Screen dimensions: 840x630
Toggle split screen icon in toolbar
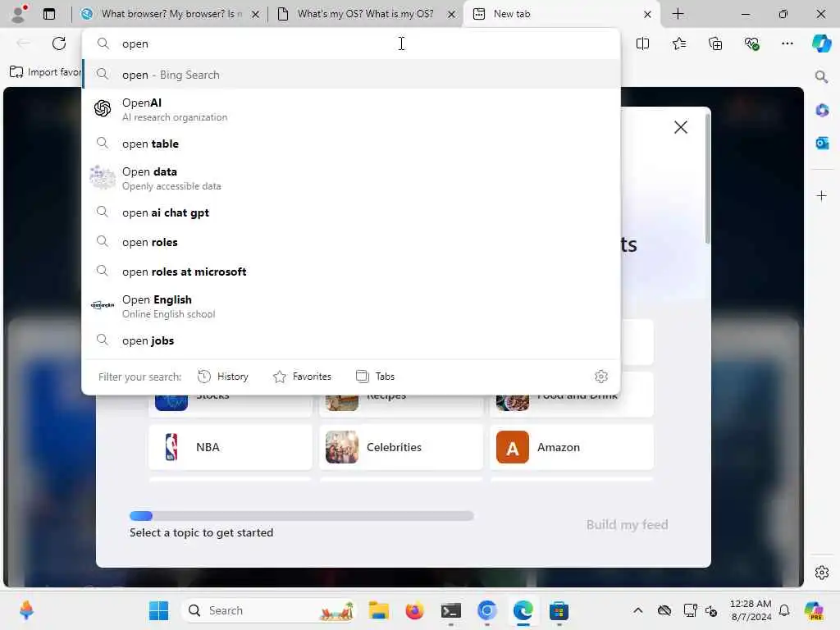click(642, 43)
